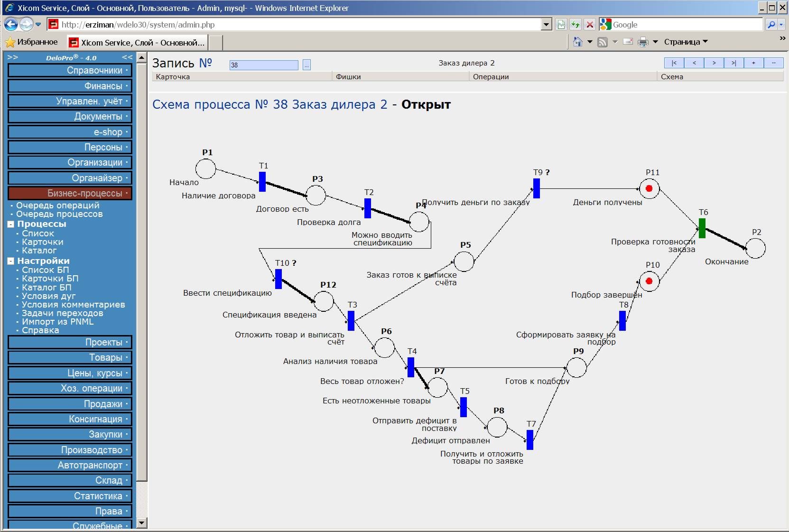Go to previous record with < button

pyautogui.click(x=694, y=63)
